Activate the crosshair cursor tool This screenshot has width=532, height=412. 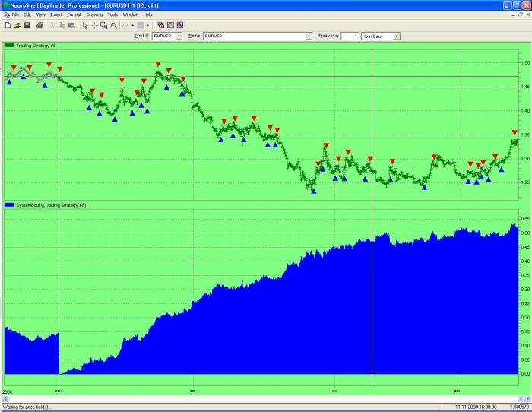(x=94, y=25)
